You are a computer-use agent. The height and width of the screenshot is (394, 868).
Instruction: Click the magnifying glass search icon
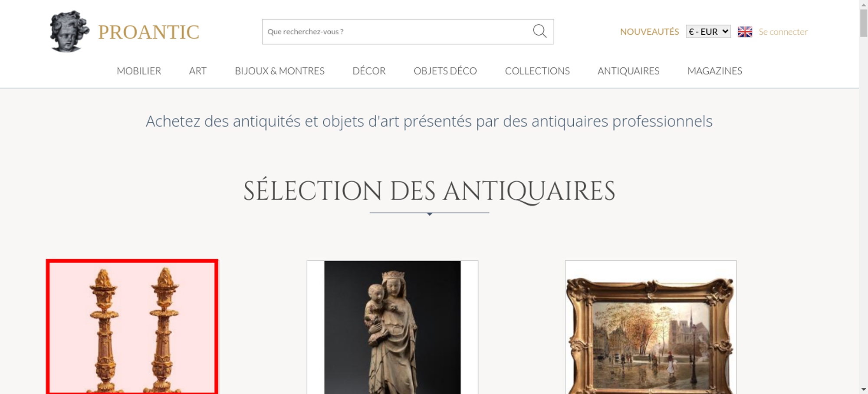[539, 31]
